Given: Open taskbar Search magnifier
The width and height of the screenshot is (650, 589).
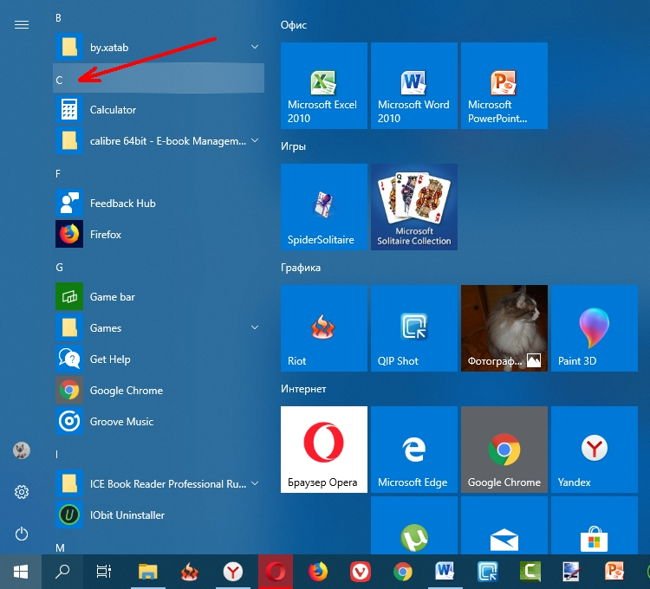Looking at the screenshot, I should 63,572.
